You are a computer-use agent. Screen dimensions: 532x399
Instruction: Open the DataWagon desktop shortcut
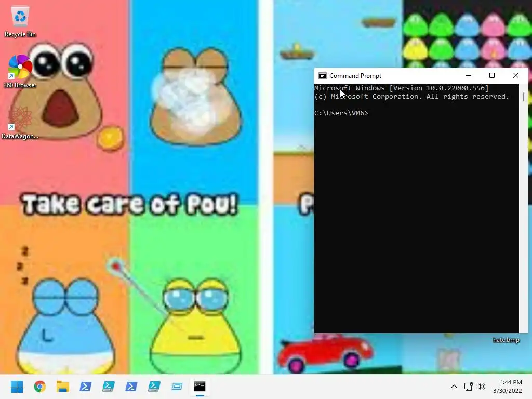20,123
